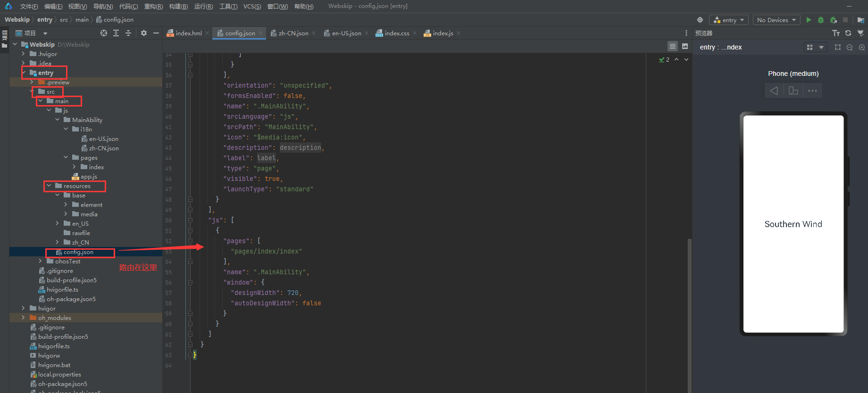868x393 pixels.
Task: Open the 编辑(E) menu
Action: [x=53, y=6]
